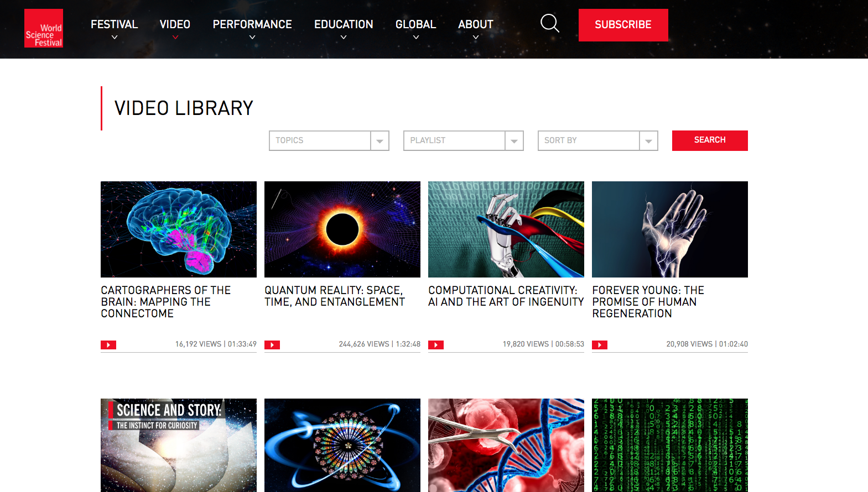Click the 19,820 views text
The image size is (868, 492).
526,344
